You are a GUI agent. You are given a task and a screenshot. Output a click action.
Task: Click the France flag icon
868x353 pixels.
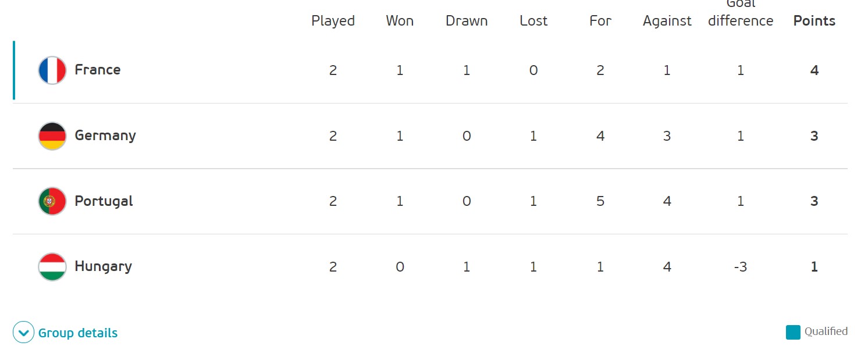click(x=52, y=70)
